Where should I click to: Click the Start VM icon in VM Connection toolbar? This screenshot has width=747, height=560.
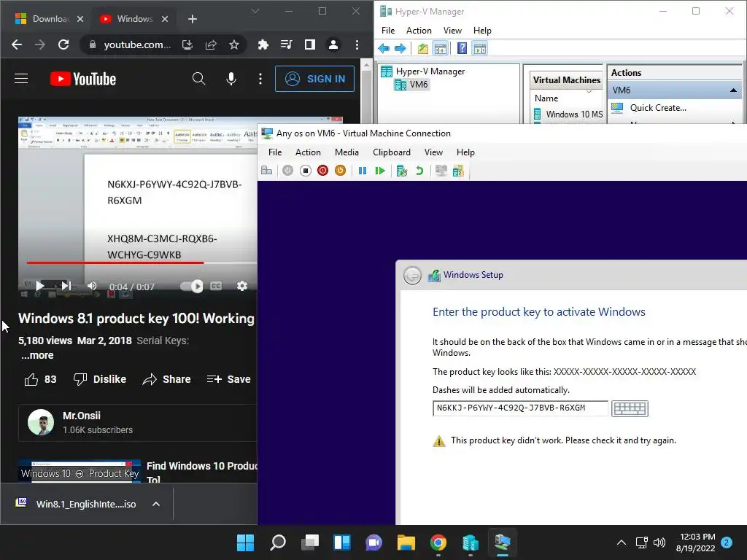(287, 171)
